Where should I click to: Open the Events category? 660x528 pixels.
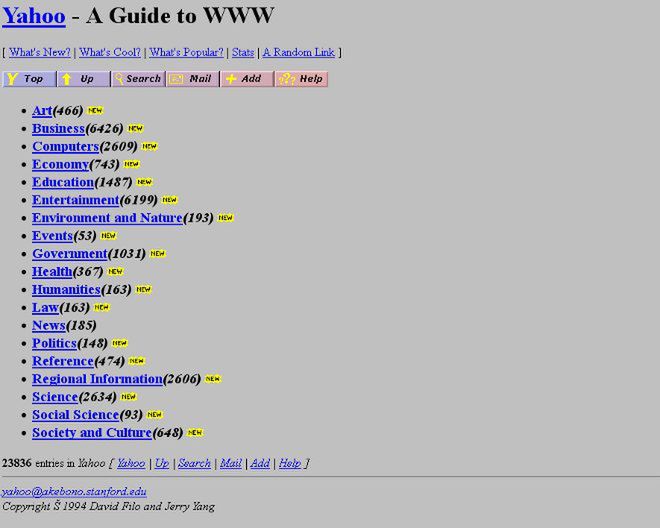click(53, 236)
